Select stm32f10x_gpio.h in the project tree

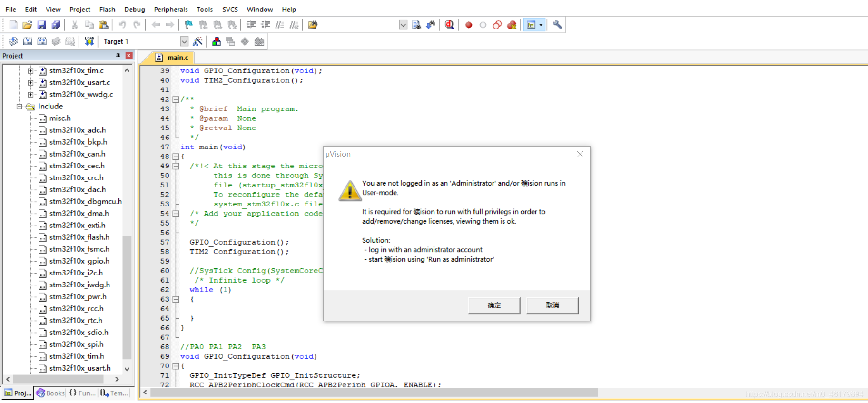click(x=79, y=261)
